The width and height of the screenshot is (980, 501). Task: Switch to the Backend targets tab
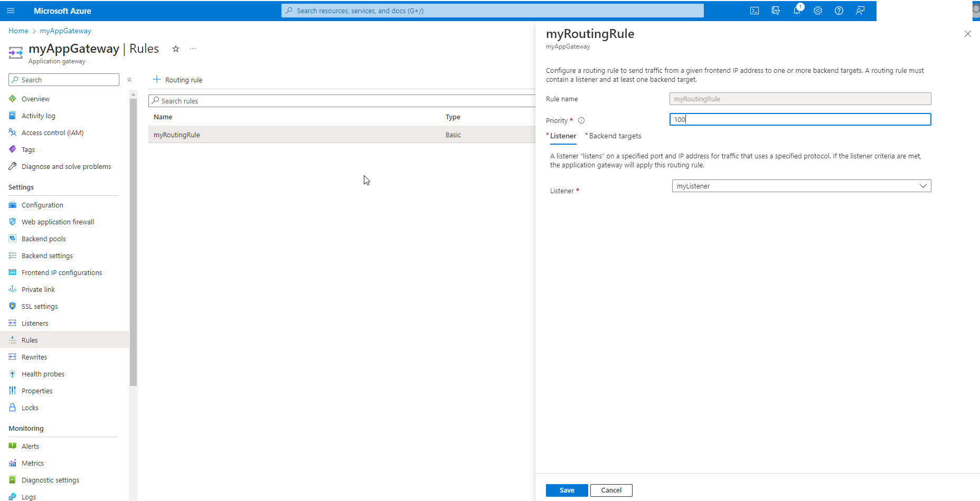[x=615, y=136]
